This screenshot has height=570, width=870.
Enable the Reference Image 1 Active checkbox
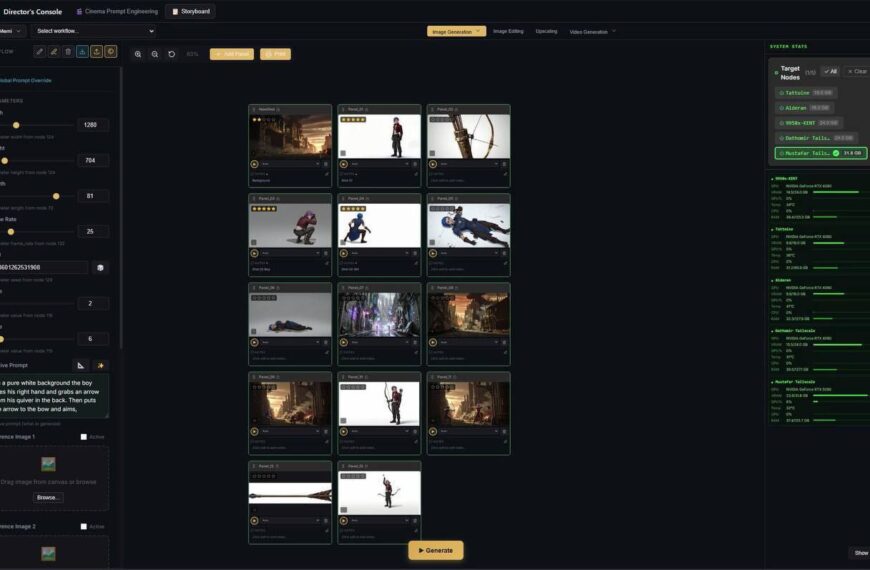tap(84, 437)
